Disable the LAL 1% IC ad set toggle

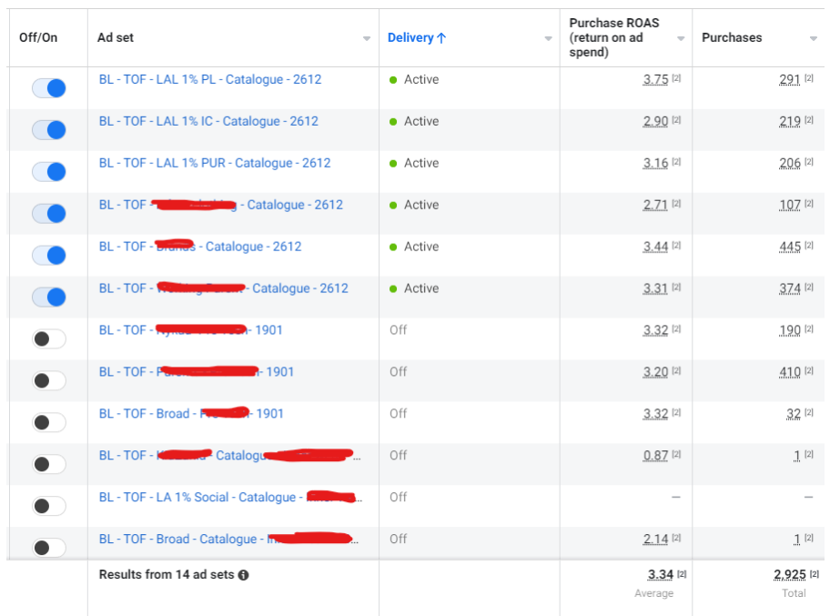49,130
